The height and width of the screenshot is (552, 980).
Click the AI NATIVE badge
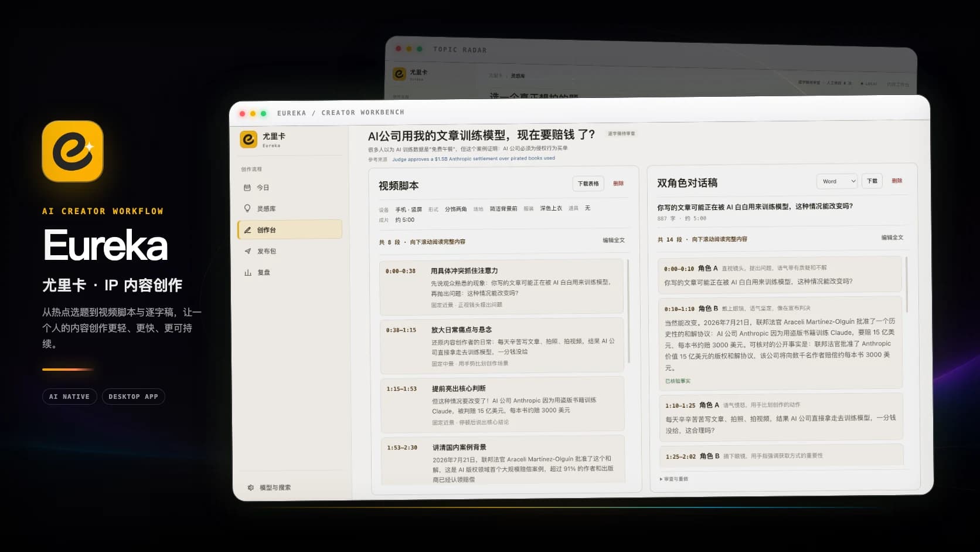(x=69, y=397)
